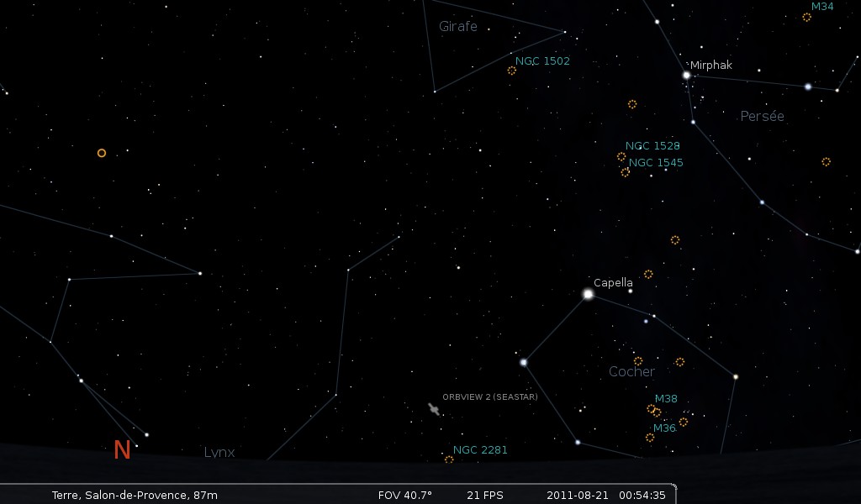Click the ORBVIEW 2 (SEASTAR) satellite icon
Image resolution: width=861 pixels, height=504 pixels.
click(x=434, y=409)
